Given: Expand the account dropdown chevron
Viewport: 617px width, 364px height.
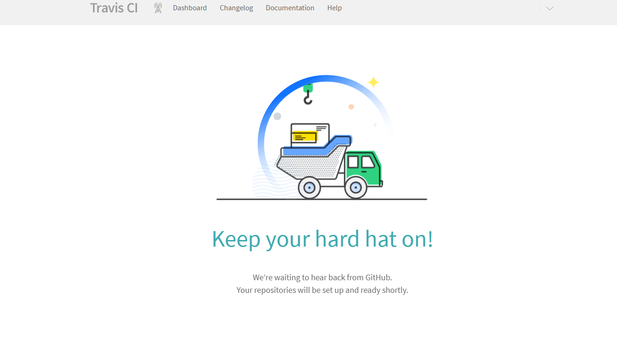Looking at the screenshot, I should pyautogui.click(x=550, y=8).
